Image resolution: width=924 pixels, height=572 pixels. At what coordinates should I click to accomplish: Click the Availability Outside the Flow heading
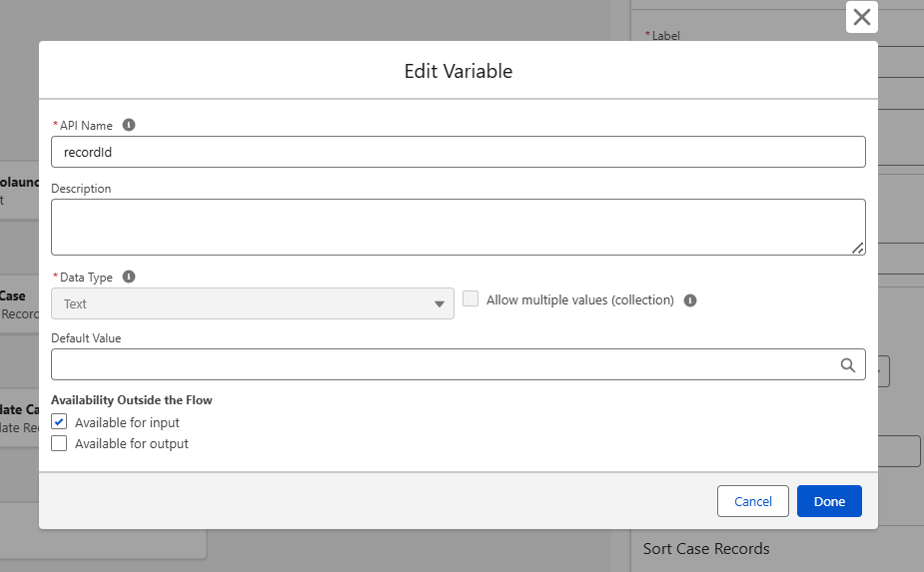[132, 400]
